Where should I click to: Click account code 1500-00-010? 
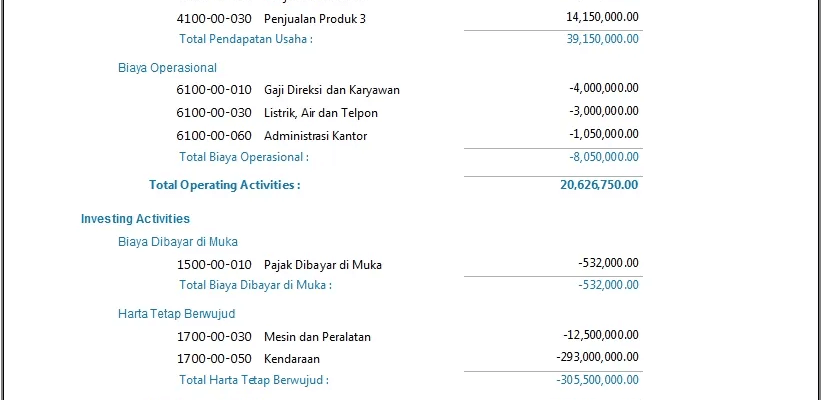tap(214, 265)
